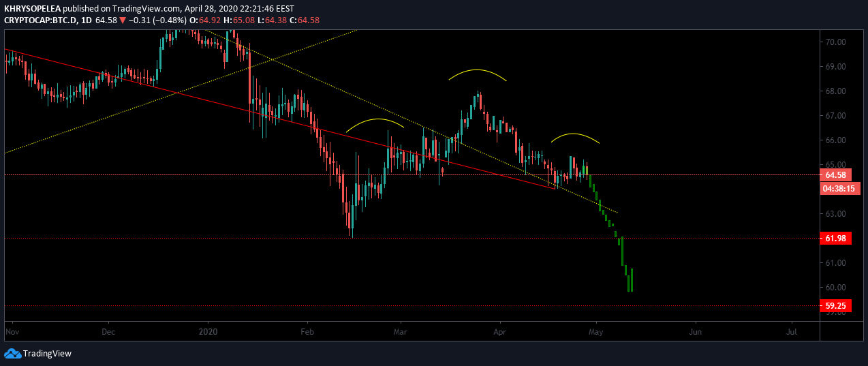Screen dimensions: 868x366
Task: Click the close value C:64.58
Action: pos(305,20)
